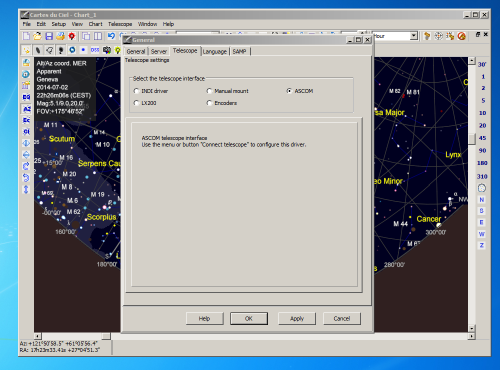This screenshot has width=500, height=370.
Task: Save the chart using the floppy disk icon
Action: click(49, 36)
